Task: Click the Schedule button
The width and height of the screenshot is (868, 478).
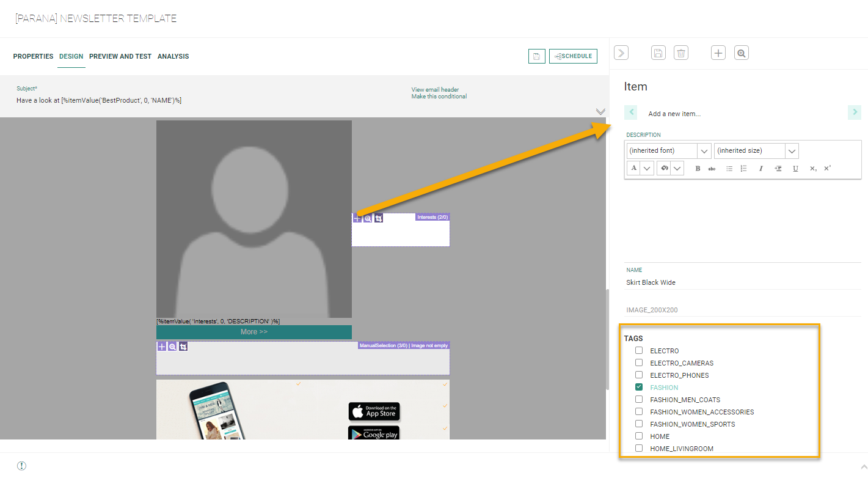Action: pos(573,56)
